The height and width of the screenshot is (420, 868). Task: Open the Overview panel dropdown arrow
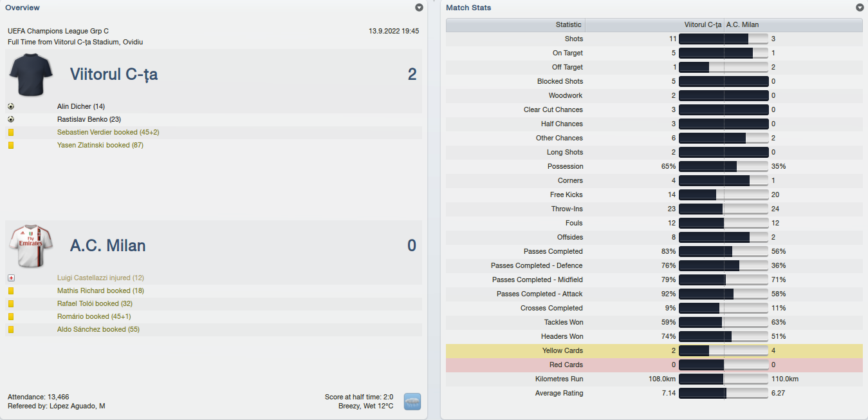[420, 8]
